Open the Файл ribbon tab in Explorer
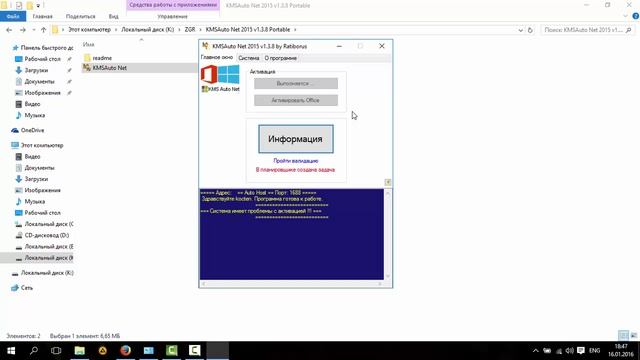 (13, 16)
